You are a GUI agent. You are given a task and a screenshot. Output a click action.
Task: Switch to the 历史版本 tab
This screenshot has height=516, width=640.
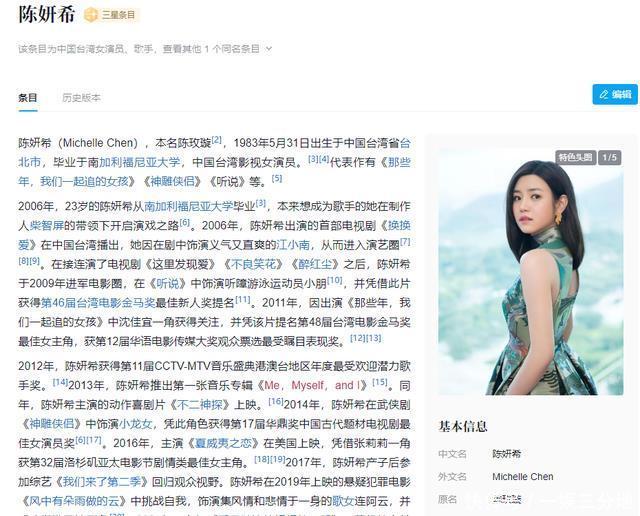click(81, 98)
